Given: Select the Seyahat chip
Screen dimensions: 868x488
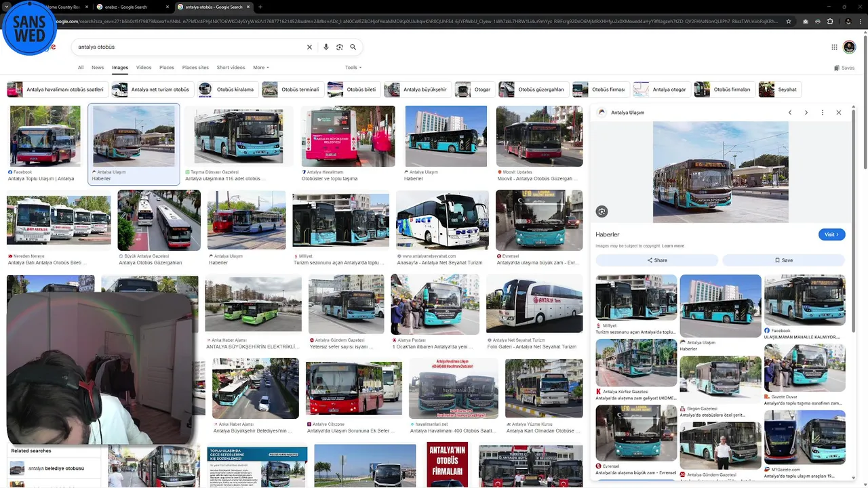Looking at the screenshot, I should click(x=780, y=89).
